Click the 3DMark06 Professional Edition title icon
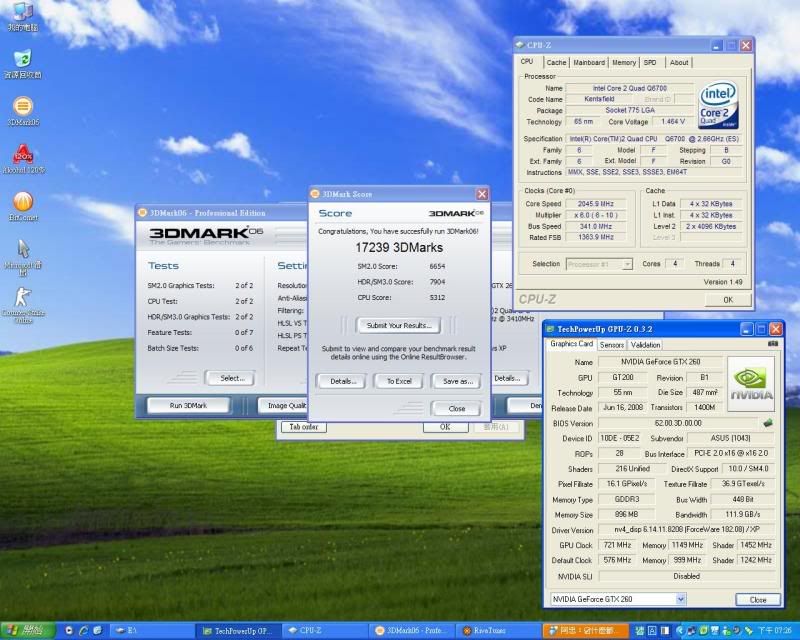Image resolution: width=800 pixels, height=640 pixels. (x=142, y=213)
